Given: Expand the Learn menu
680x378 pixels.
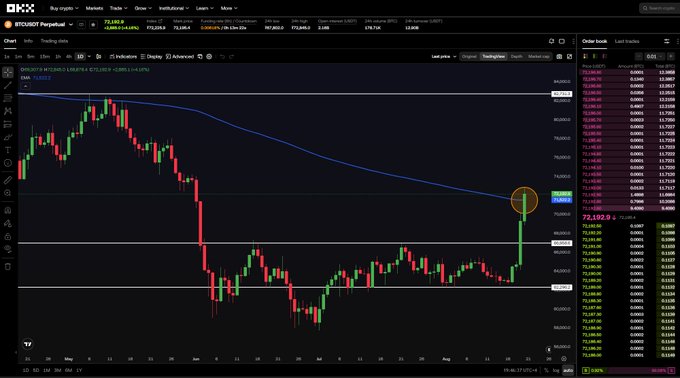Looking at the screenshot, I should 204,8.
